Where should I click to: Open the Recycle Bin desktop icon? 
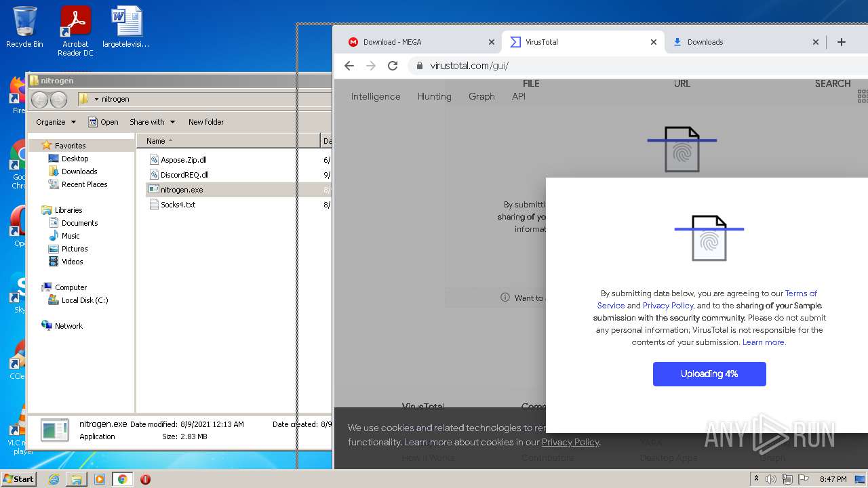click(24, 27)
